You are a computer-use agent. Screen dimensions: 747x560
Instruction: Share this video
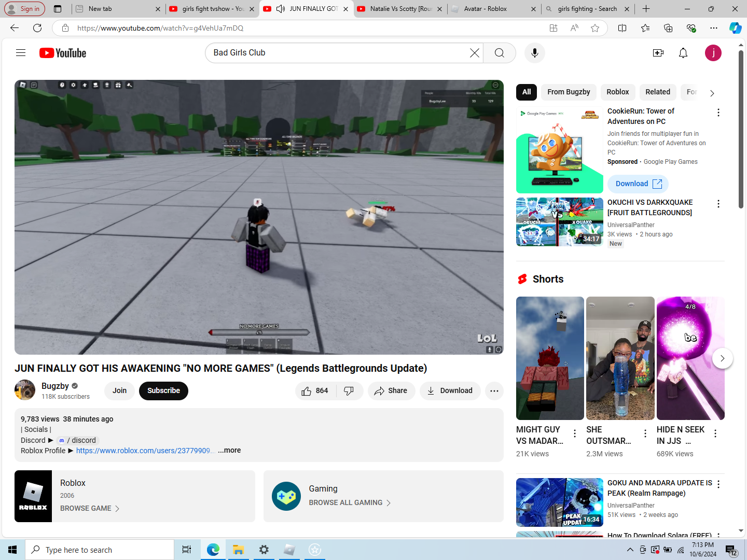pyautogui.click(x=391, y=391)
